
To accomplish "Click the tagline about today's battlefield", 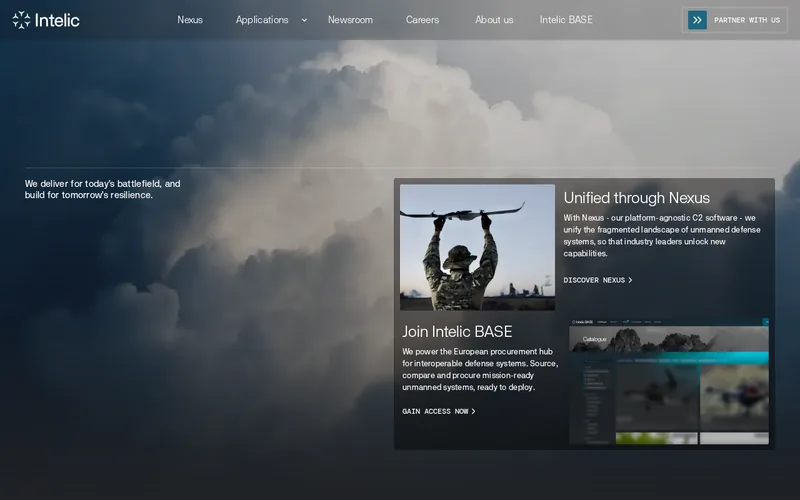I will pos(102,189).
